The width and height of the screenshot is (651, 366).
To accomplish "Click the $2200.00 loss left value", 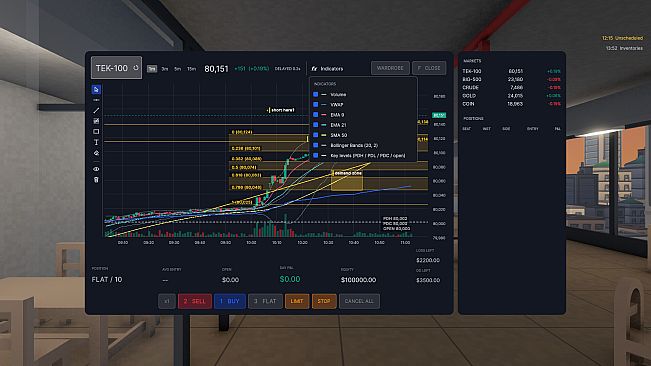I will (x=428, y=260).
